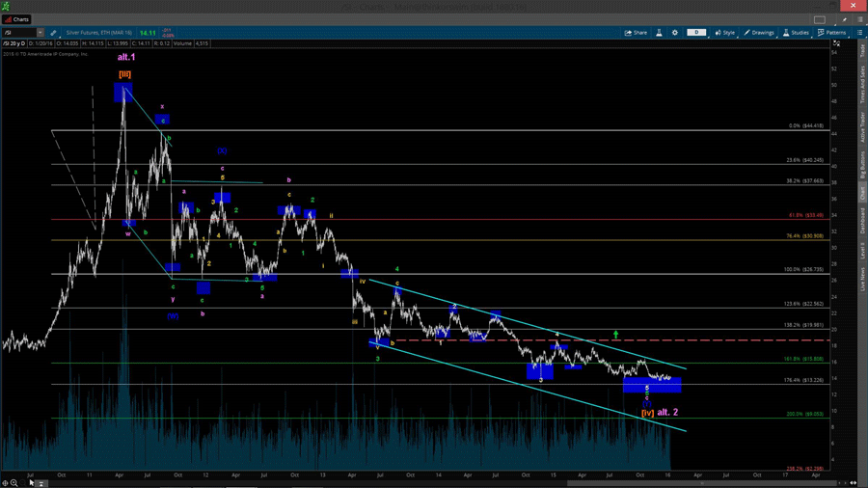Click the Share button in chart toolbar
Image resolution: width=868 pixels, height=488 pixels.
(636, 33)
